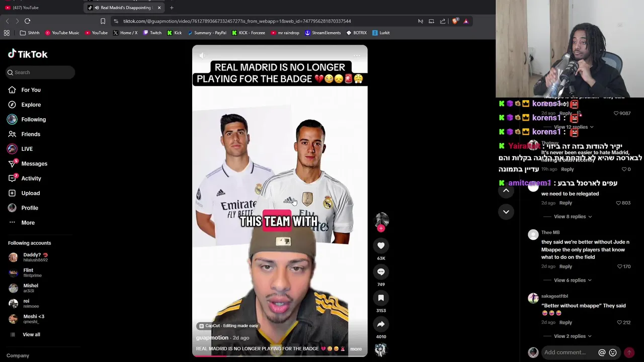
Task: Post comment with red send arrow
Action: coord(629,352)
